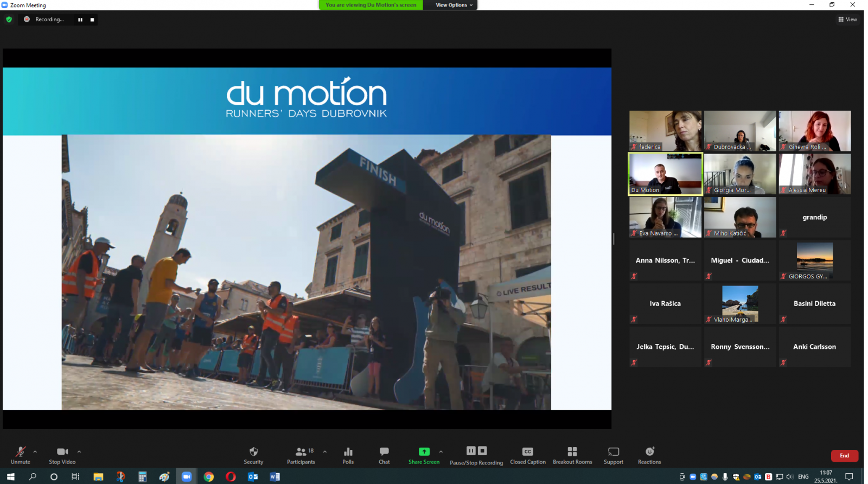868x484 pixels.
Task: Select Giorgia Mor... video tile
Action: (x=740, y=174)
